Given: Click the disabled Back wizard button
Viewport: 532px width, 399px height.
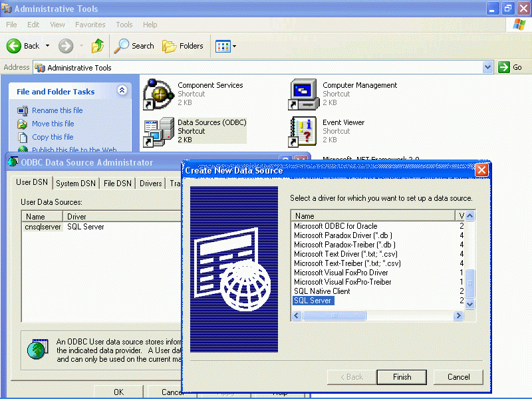Looking at the screenshot, I should click(x=352, y=377).
